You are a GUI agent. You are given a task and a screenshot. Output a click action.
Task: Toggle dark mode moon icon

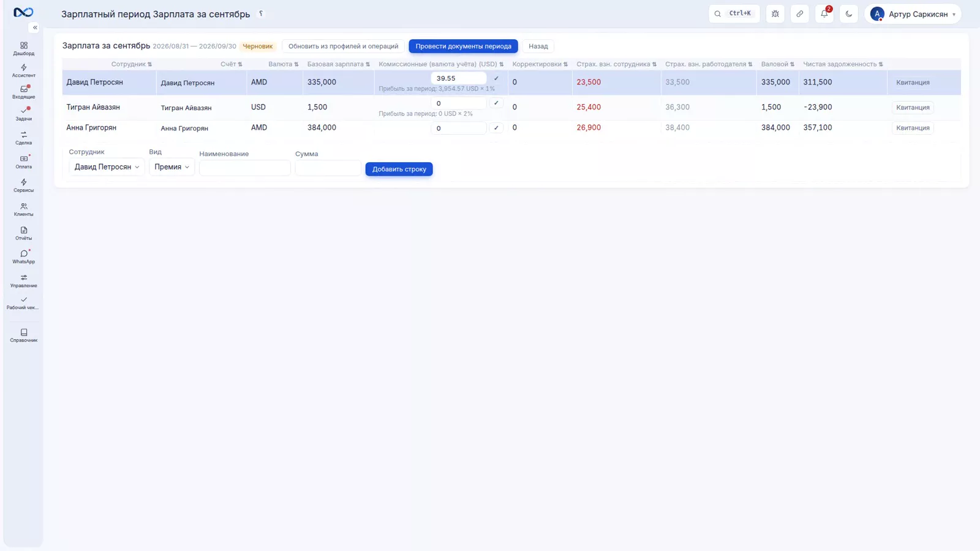pos(849,13)
